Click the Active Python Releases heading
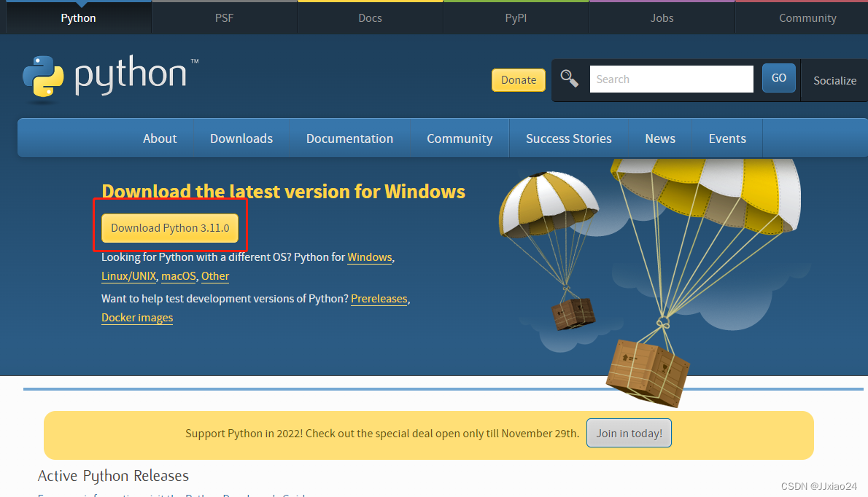 114,475
